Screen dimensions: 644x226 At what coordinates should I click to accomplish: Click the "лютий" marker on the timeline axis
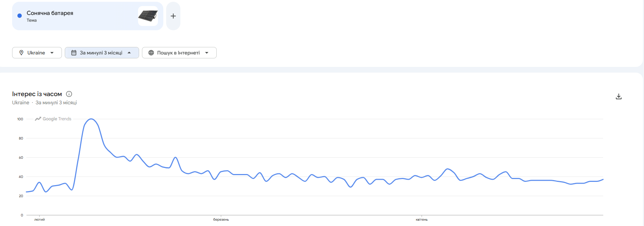(x=39, y=220)
